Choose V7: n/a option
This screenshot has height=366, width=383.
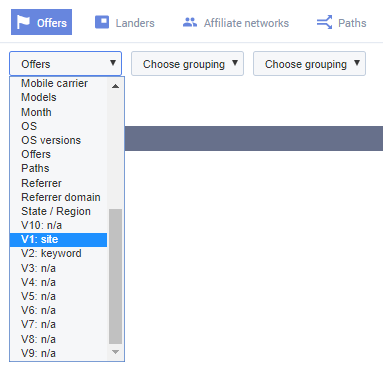58,324
